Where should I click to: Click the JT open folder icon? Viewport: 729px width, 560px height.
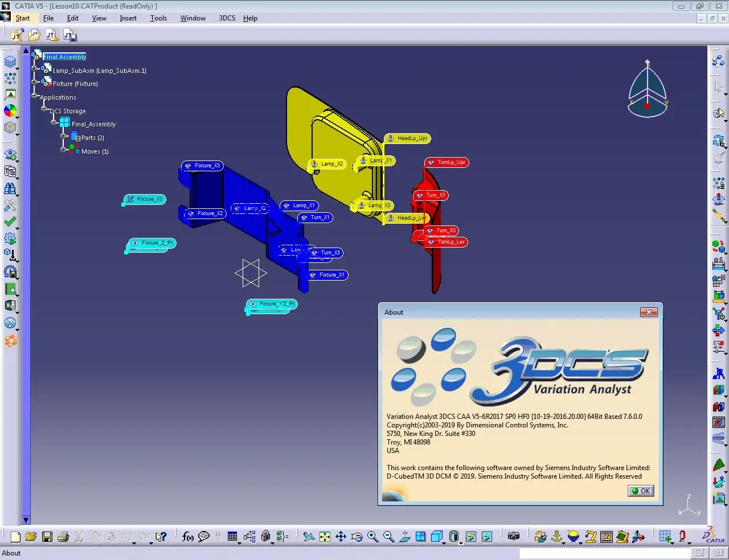pyautogui.click(x=34, y=35)
